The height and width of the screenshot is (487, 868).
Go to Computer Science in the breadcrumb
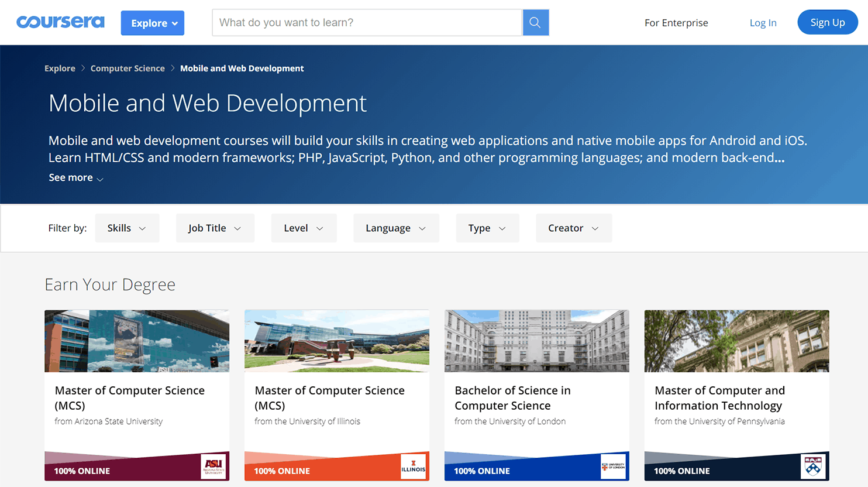128,68
